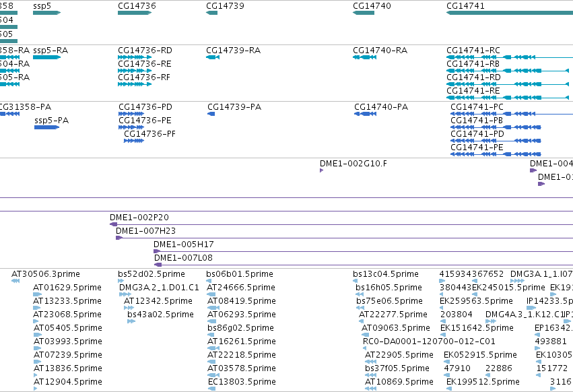Image resolution: width=573 pixels, height=392 pixels.
Task: Select the CG14736 gene label
Action: pyautogui.click(x=137, y=6)
